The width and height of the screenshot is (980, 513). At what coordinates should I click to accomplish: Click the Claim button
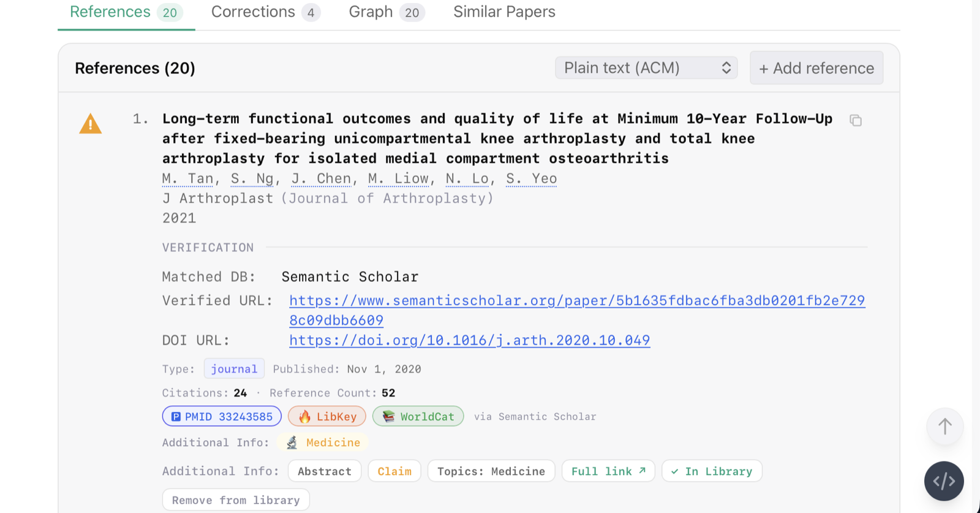(394, 471)
